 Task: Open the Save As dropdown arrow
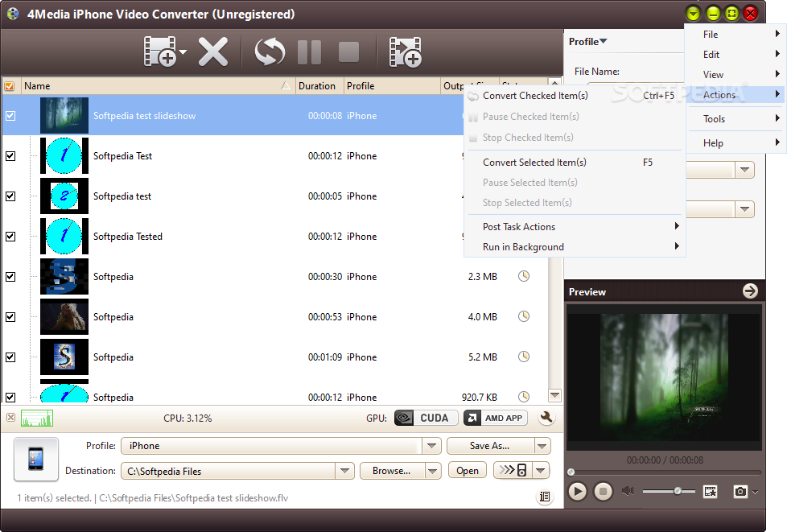[542, 446]
